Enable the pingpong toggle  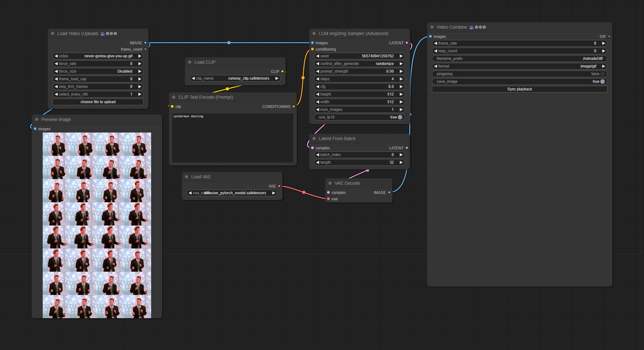(602, 74)
